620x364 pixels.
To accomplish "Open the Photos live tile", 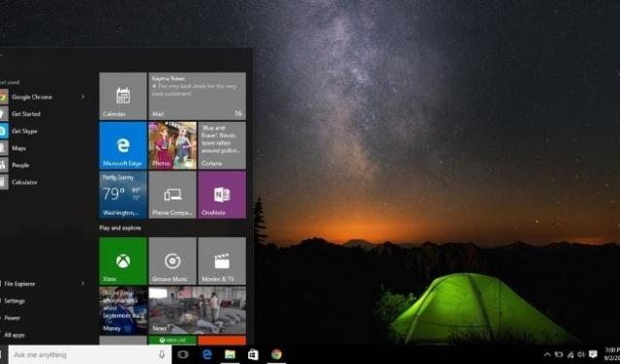I will click(x=172, y=145).
